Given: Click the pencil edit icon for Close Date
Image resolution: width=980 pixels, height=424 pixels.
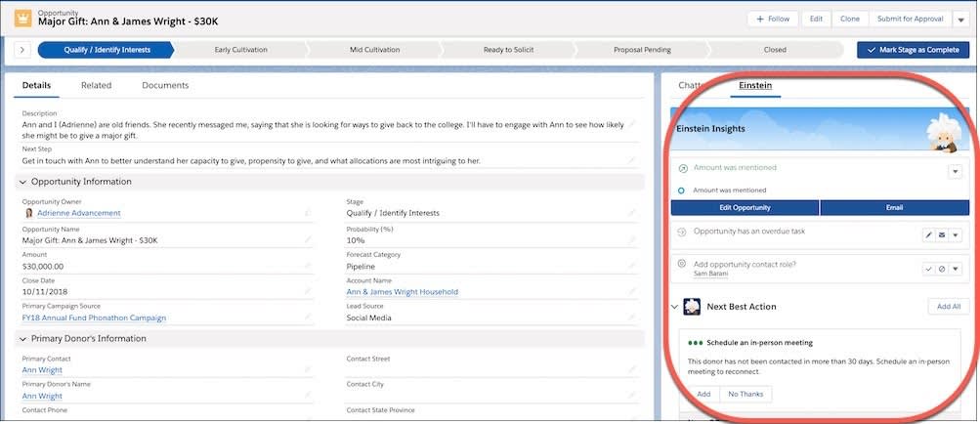Looking at the screenshot, I should click(307, 291).
